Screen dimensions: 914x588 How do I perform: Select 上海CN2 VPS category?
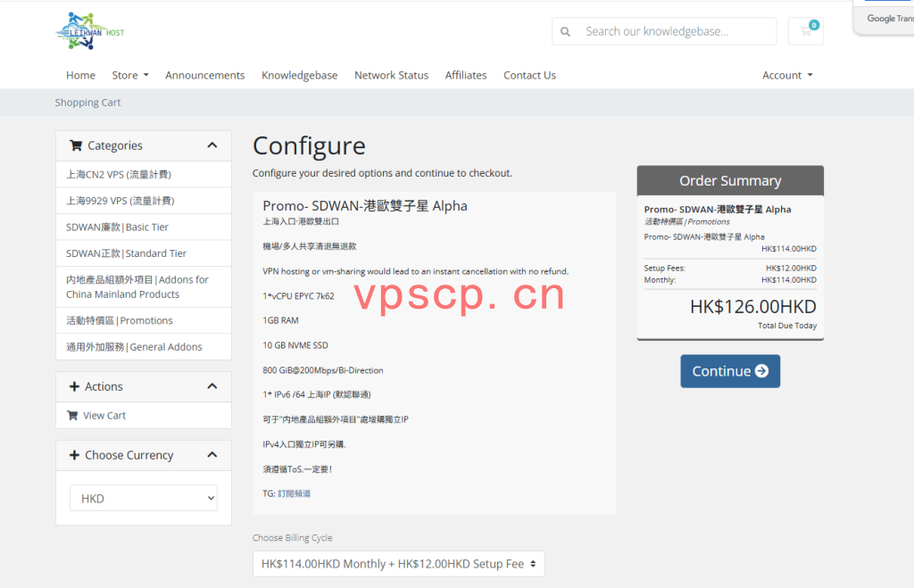144,174
